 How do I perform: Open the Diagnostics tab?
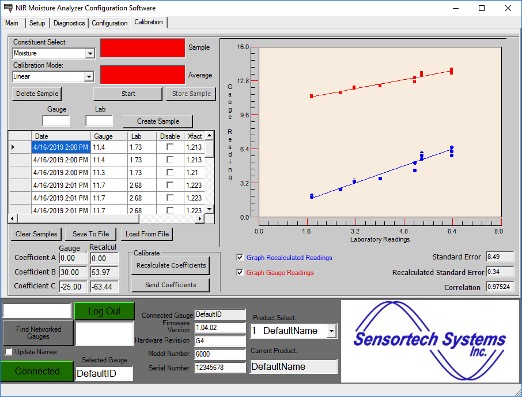(69, 23)
